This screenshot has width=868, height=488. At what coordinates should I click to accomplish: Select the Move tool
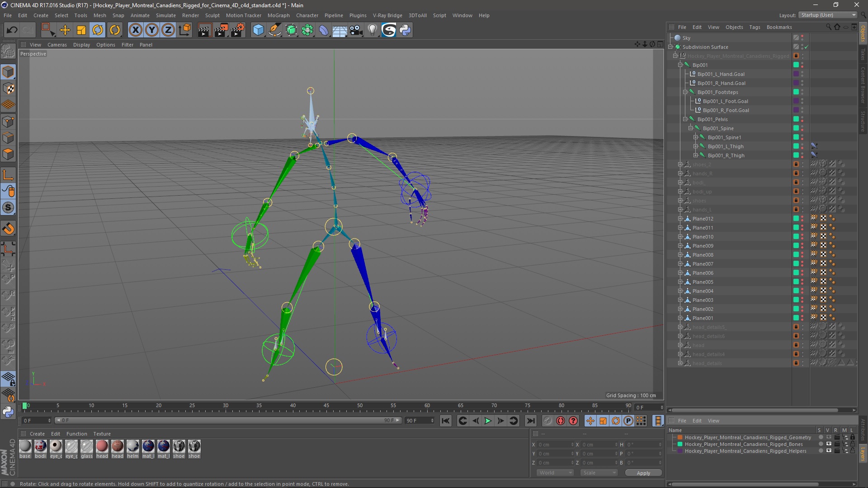65,30
